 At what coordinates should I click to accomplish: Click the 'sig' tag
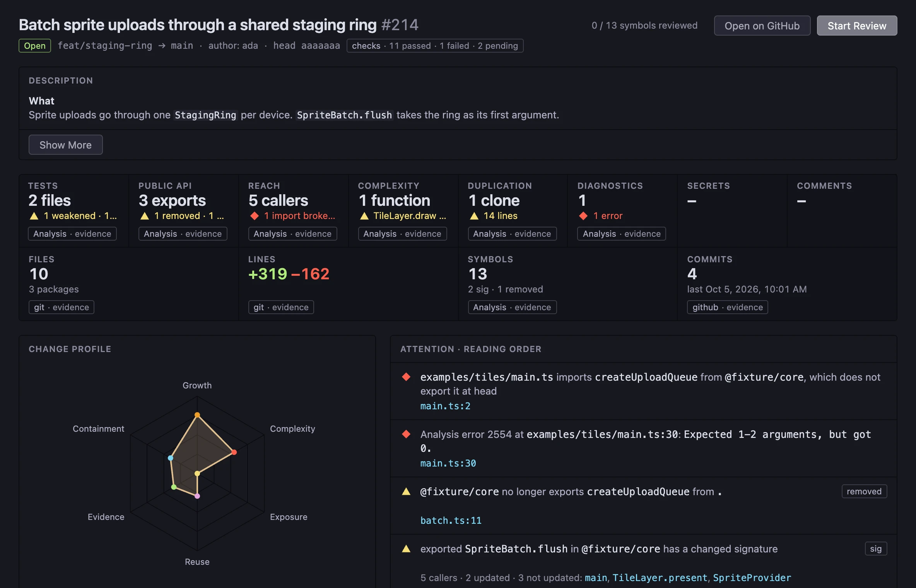tap(876, 549)
